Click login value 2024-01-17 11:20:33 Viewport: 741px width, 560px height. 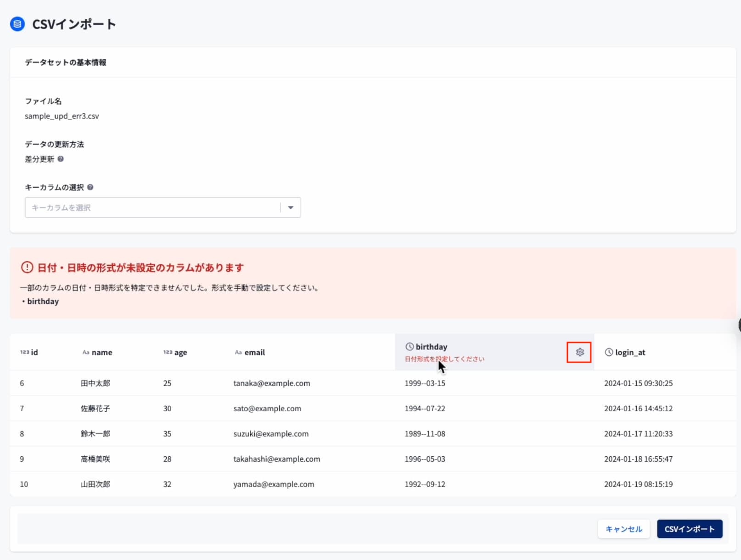(x=638, y=434)
